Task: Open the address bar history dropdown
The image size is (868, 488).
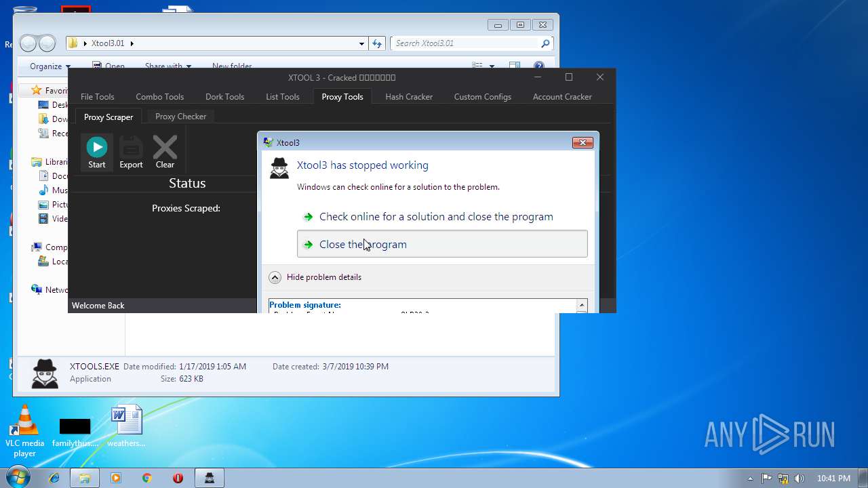Action: pos(361,43)
